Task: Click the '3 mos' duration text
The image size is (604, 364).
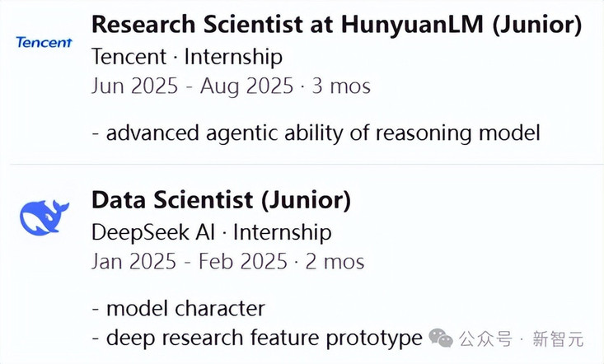Action: pyautogui.click(x=341, y=86)
